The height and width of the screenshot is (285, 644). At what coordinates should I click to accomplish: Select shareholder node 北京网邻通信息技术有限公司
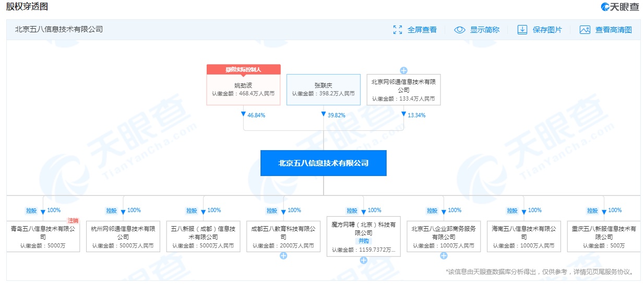[403, 90]
